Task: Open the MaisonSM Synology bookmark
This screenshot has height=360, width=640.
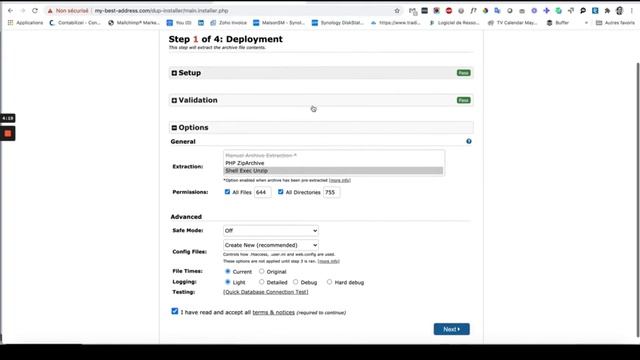Action: tap(279, 23)
